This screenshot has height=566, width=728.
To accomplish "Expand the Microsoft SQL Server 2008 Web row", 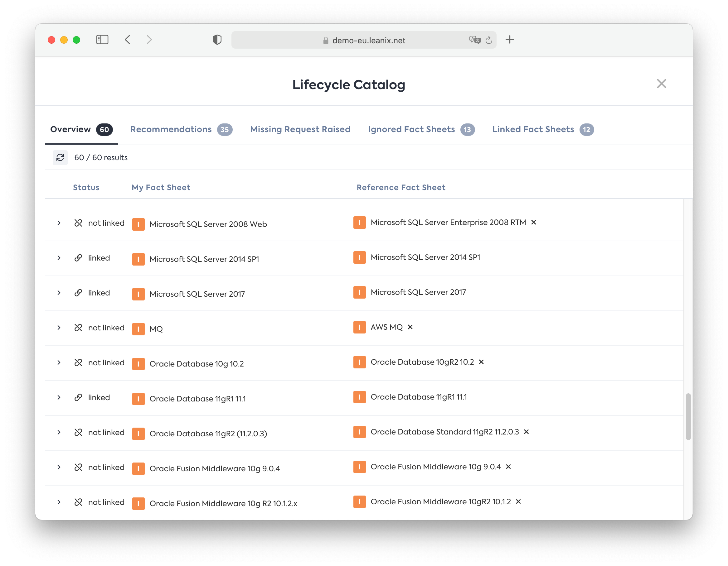I will pos(59,223).
